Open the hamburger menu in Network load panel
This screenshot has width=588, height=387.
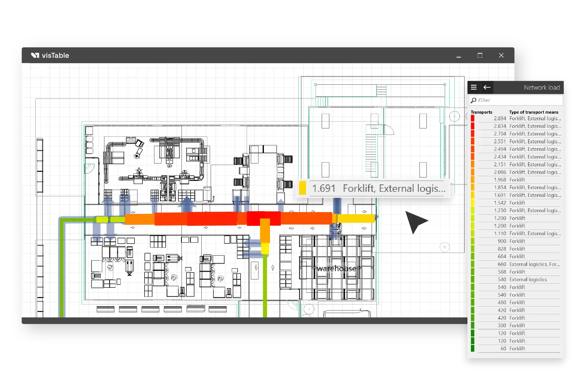tap(473, 87)
